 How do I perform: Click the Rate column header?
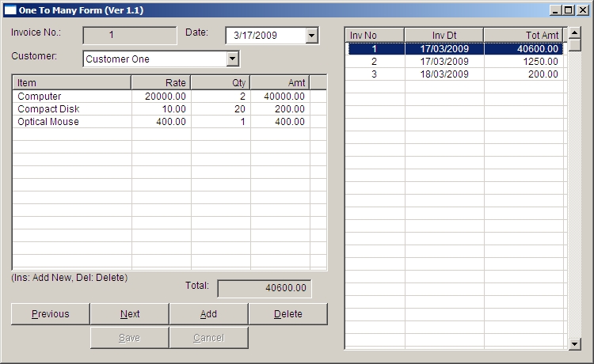point(161,82)
